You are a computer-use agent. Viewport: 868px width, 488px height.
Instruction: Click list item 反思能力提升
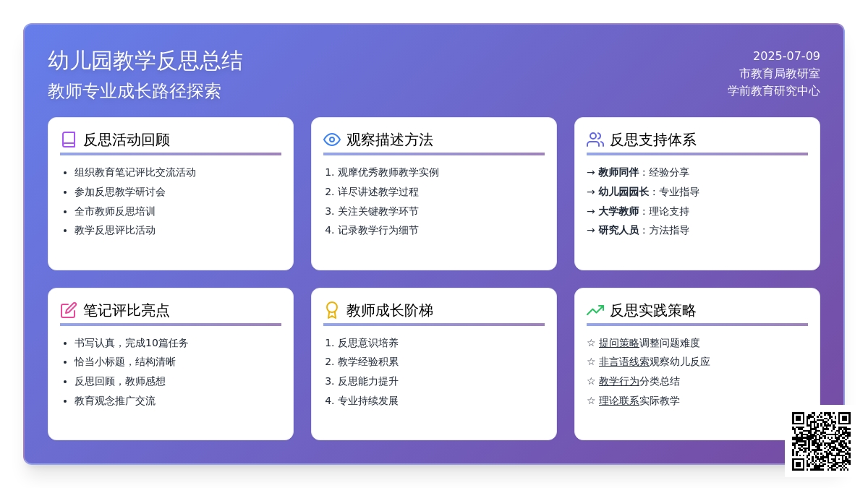pos(368,381)
